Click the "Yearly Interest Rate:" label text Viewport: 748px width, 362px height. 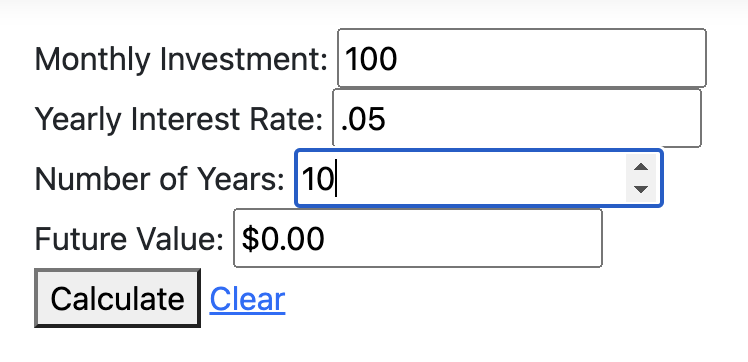point(179,119)
